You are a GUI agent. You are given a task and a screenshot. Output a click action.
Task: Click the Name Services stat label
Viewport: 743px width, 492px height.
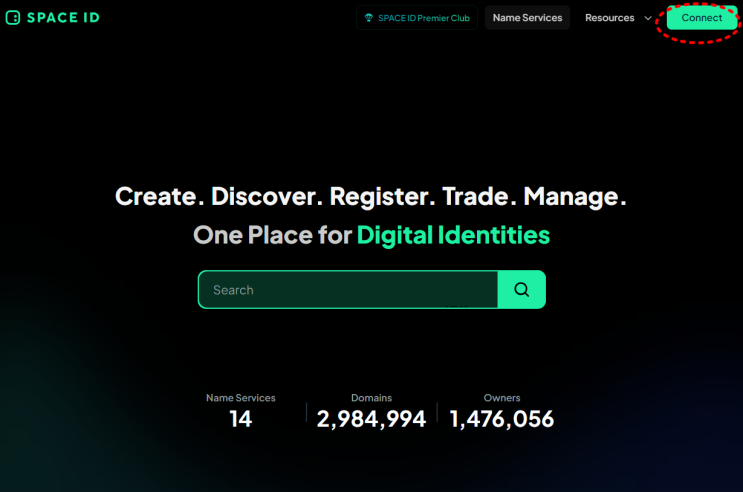[240, 398]
